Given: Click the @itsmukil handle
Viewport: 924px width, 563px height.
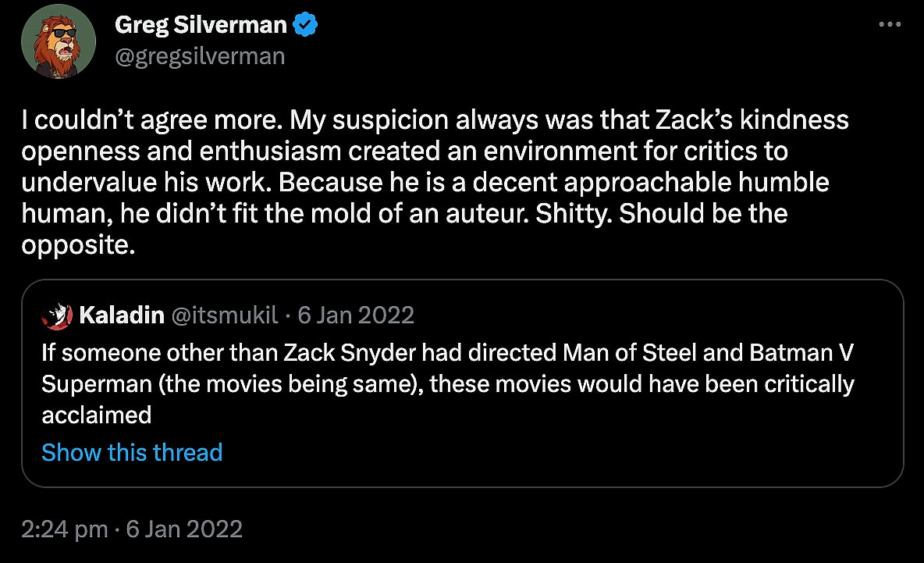Looking at the screenshot, I should point(222,315).
